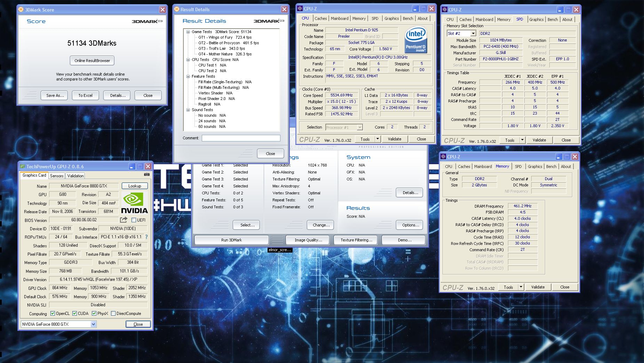
Task: Open Graphics tab in CPU-Z Memory window
Action: pos(535,167)
